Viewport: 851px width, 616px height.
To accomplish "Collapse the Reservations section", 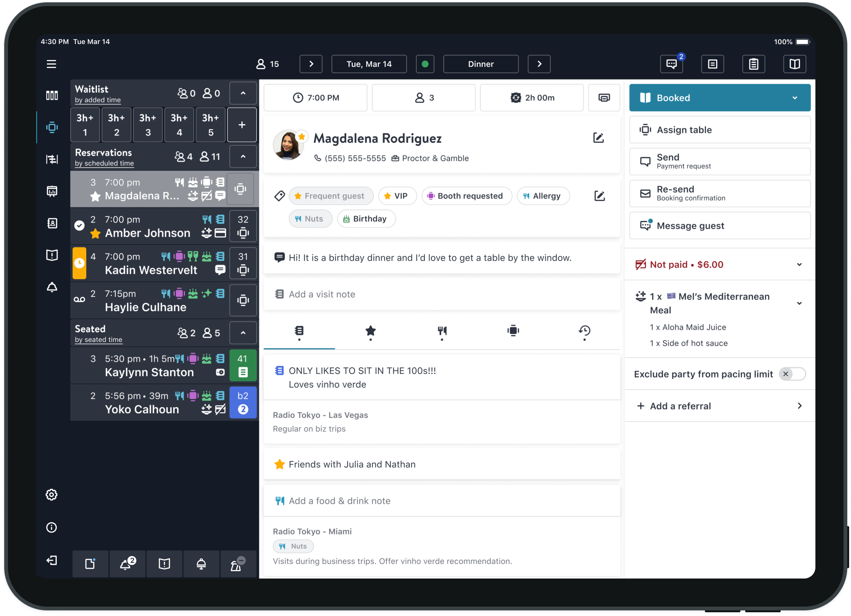I will coord(243,156).
